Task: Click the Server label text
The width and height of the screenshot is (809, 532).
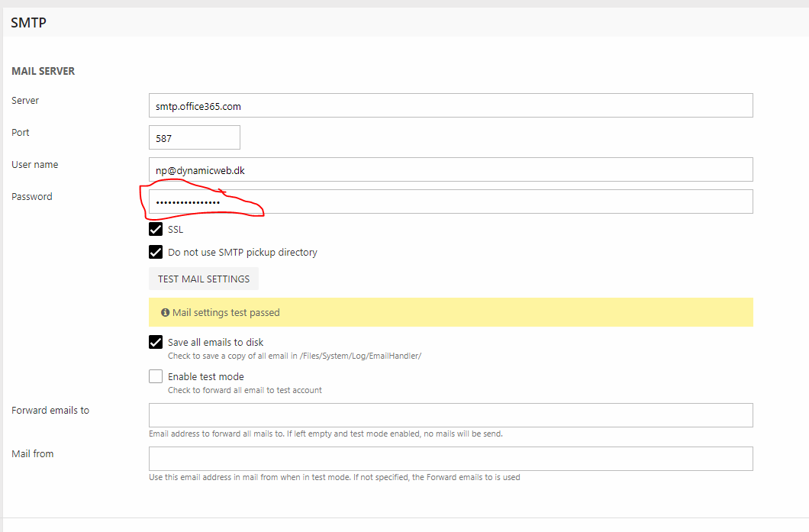Action: [x=25, y=101]
